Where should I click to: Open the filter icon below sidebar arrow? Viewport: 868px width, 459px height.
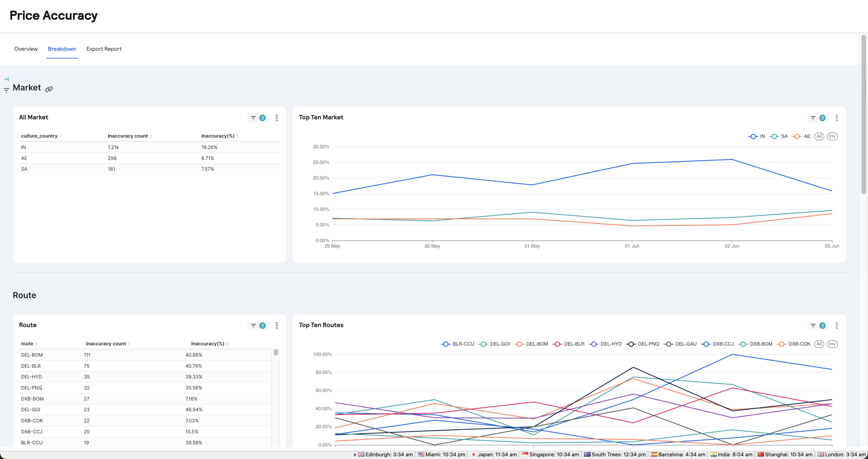tap(6, 90)
